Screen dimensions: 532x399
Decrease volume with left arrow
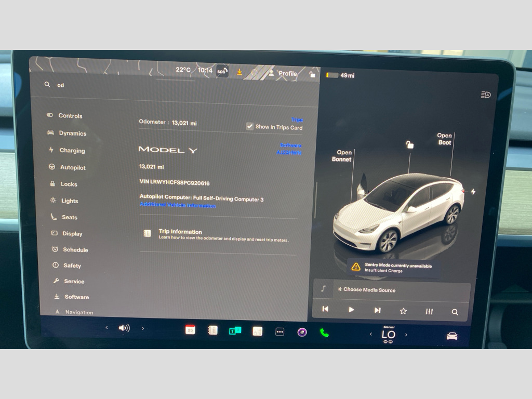107,327
